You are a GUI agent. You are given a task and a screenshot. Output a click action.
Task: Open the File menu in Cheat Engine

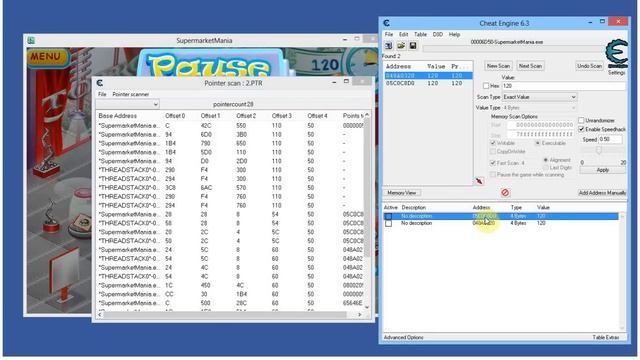(389, 35)
